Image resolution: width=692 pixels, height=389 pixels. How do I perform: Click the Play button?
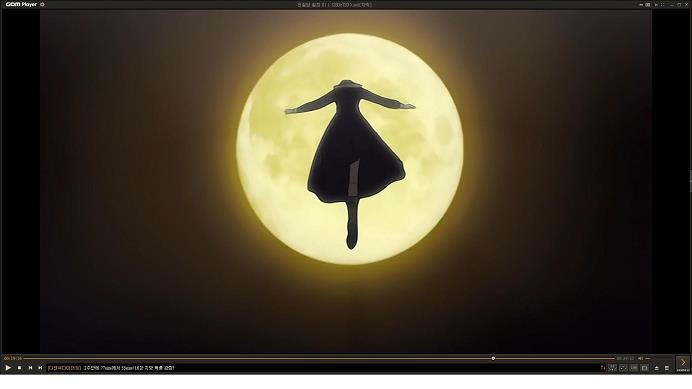(8, 367)
